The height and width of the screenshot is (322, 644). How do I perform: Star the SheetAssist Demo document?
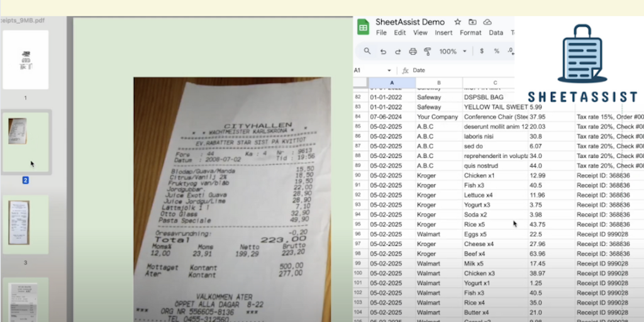pyautogui.click(x=458, y=22)
